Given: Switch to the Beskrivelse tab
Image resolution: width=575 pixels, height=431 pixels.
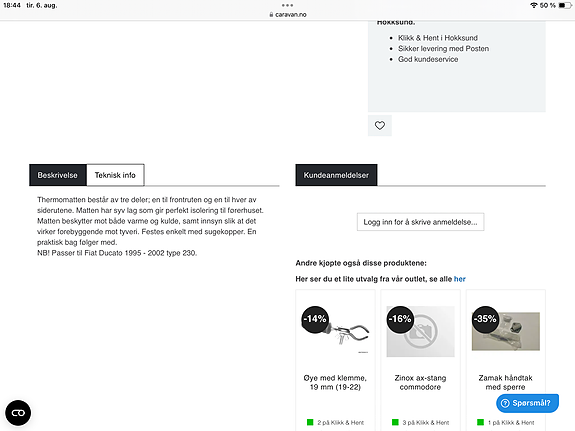Looking at the screenshot, I should tap(58, 175).
